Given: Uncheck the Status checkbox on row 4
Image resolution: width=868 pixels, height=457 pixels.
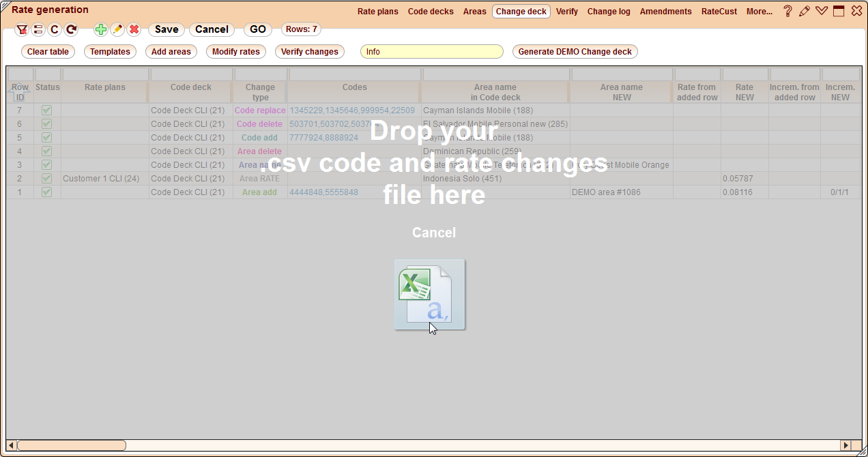Looking at the screenshot, I should pyautogui.click(x=46, y=151).
